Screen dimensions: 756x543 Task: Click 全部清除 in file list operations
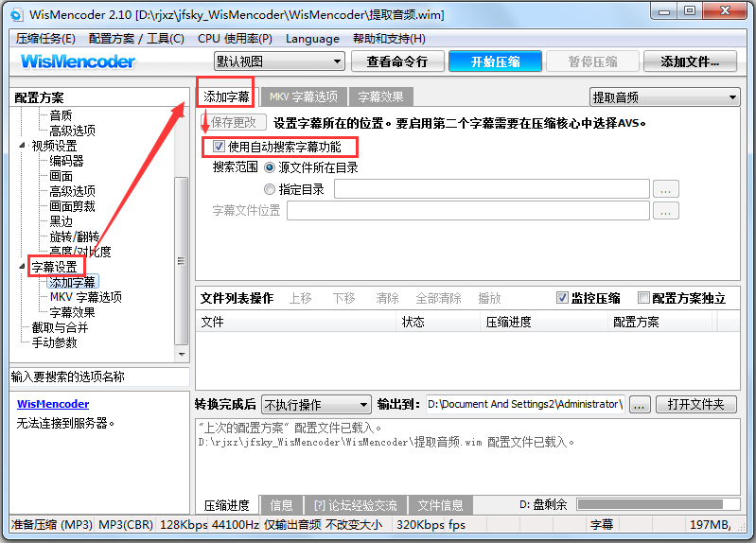438,298
